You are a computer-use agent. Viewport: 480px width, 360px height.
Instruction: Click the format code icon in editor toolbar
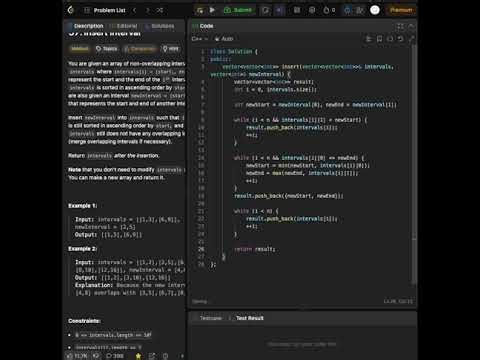coord(368,39)
